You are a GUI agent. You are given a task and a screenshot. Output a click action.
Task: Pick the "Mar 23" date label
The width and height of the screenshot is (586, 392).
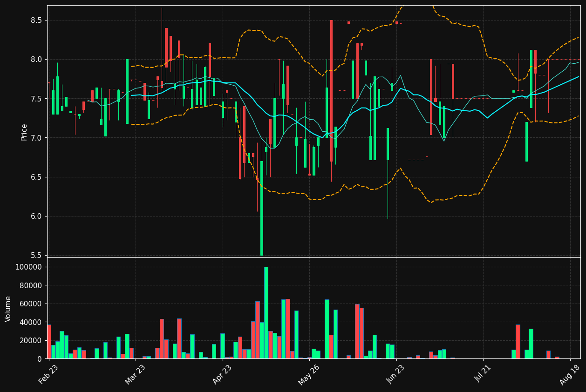(135, 374)
